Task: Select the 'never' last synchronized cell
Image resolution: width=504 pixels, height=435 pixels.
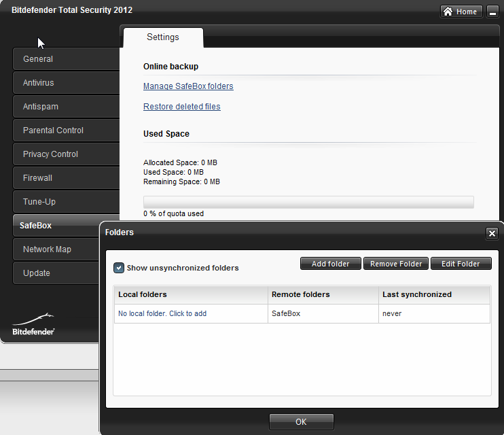Action: (434, 314)
